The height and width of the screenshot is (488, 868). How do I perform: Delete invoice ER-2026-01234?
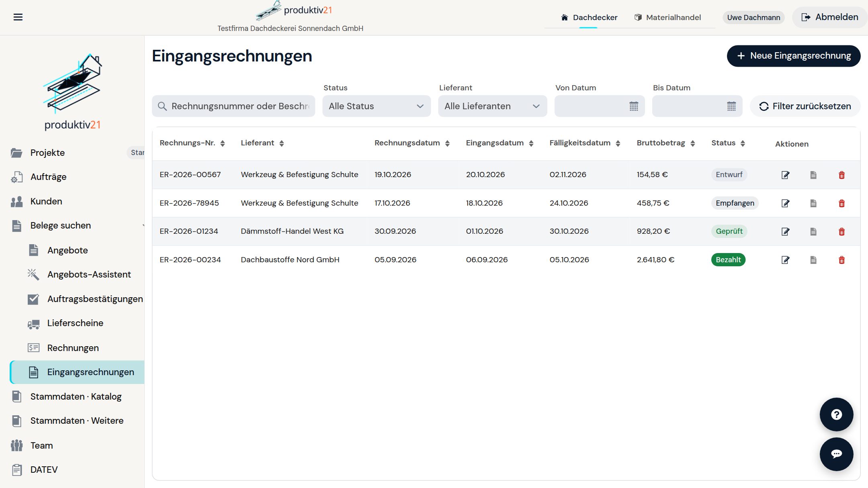click(841, 231)
